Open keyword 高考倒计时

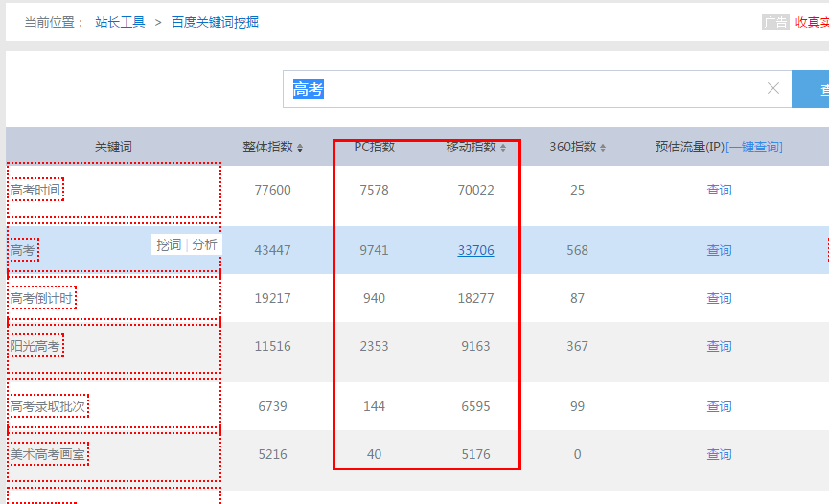pos(41,299)
